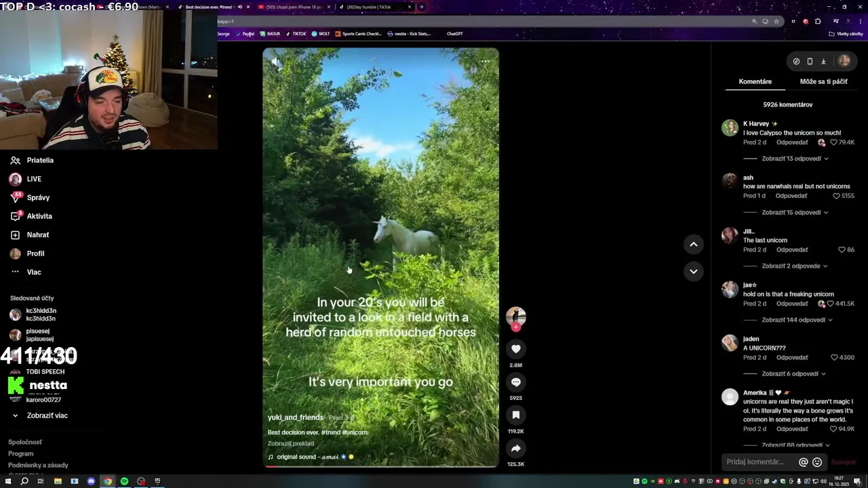Viewport: 868px width, 488px height.
Task: Open new browser tab with plus button
Action: [422, 7]
